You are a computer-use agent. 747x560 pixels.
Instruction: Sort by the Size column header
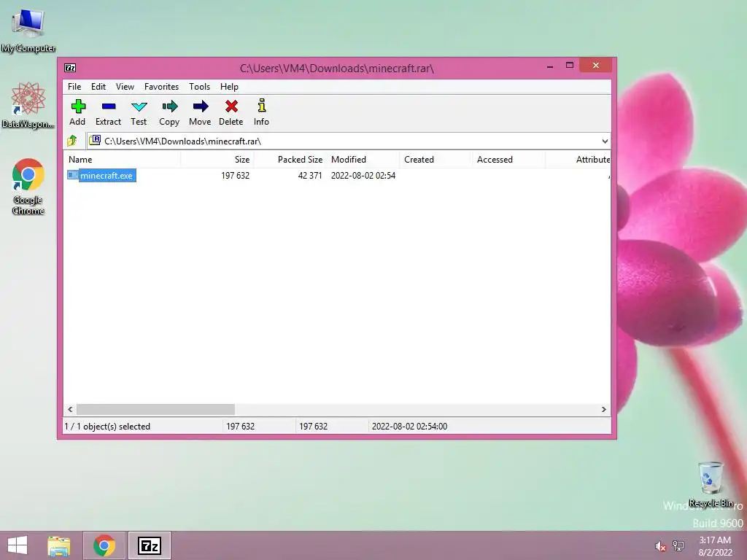(217, 160)
